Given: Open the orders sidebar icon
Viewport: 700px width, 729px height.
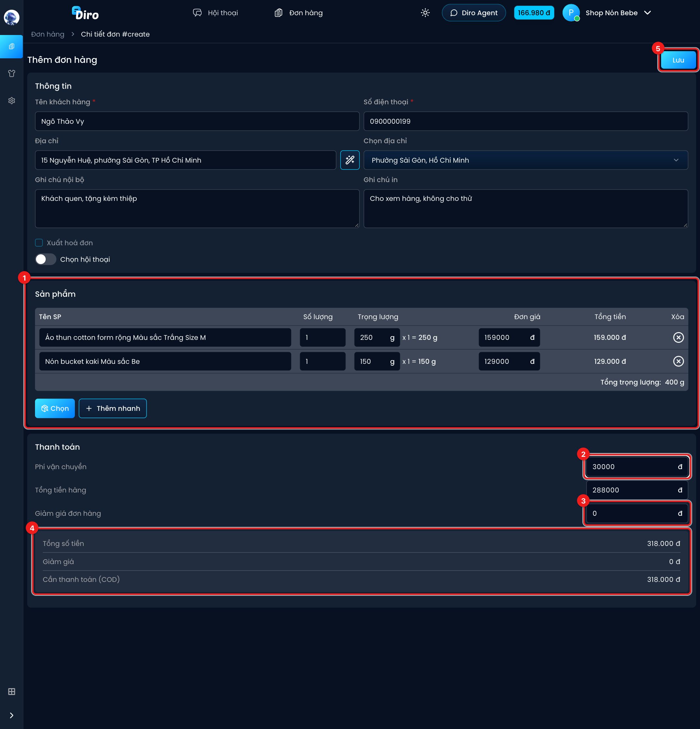Looking at the screenshot, I should pyautogui.click(x=12, y=46).
